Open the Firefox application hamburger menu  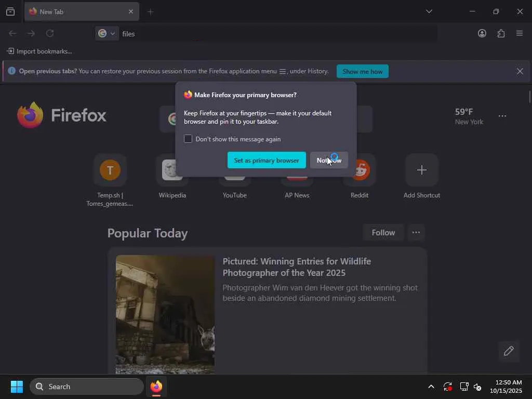(520, 33)
